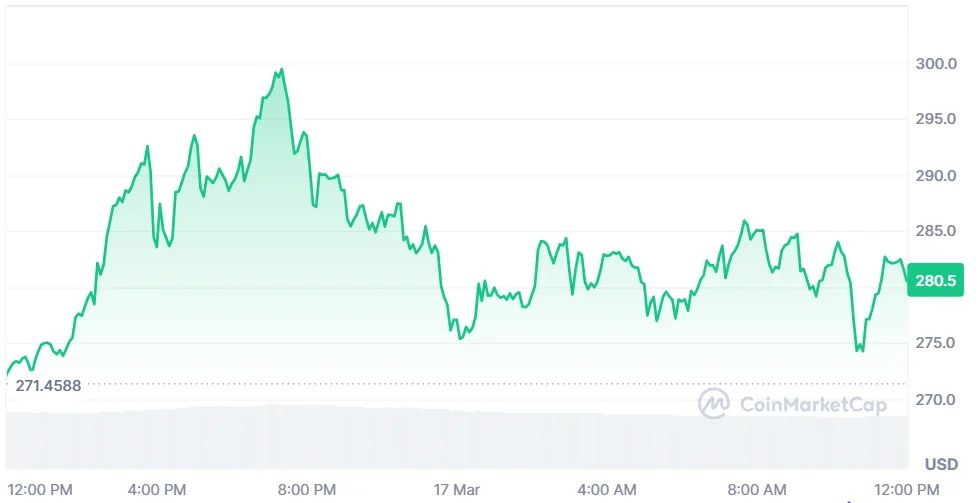Click the green 280.5 current price tag
The width and height of the screenshot is (979, 503).
click(x=935, y=280)
